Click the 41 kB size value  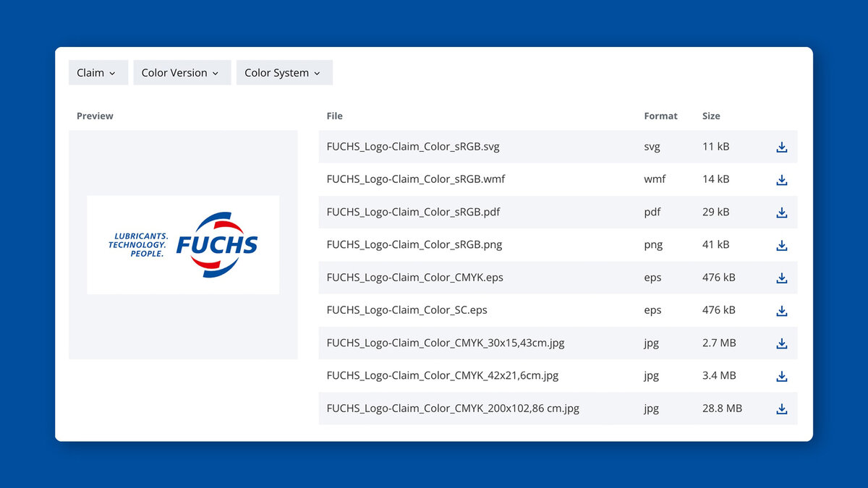click(x=716, y=245)
